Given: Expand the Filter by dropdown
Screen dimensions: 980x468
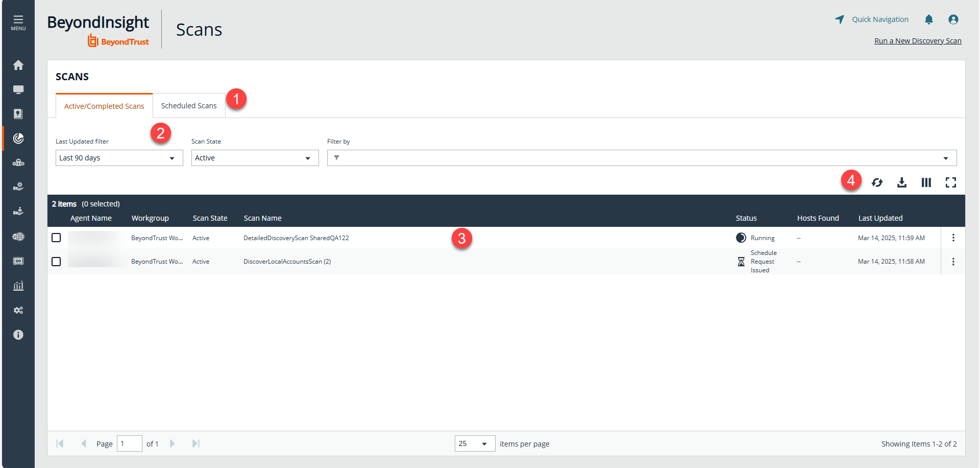Looking at the screenshot, I should (642, 158).
